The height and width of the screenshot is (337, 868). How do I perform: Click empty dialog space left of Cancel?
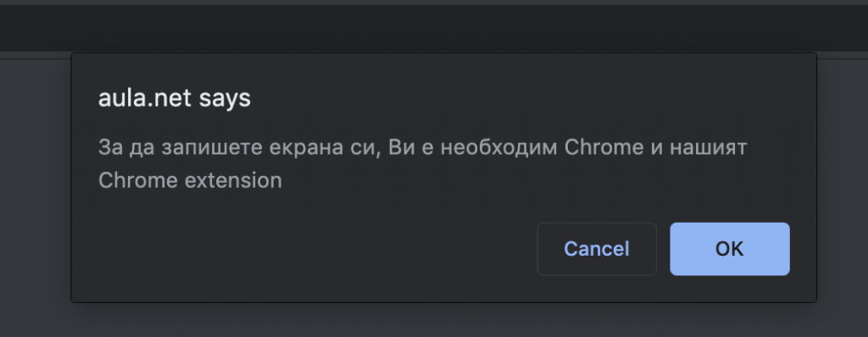click(310, 249)
